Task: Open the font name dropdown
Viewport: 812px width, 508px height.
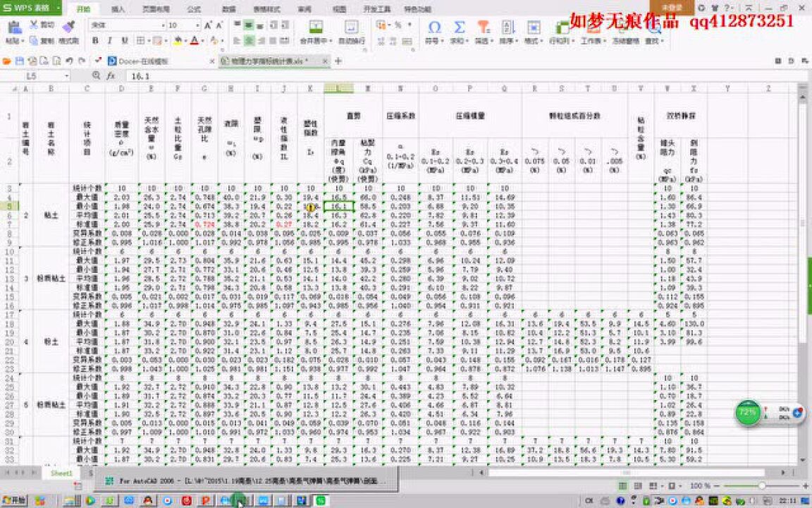Action: click(x=163, y=25)
